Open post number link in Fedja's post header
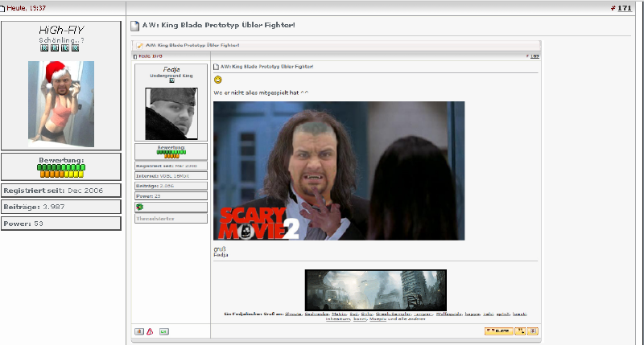 click(x=535, y=56)
